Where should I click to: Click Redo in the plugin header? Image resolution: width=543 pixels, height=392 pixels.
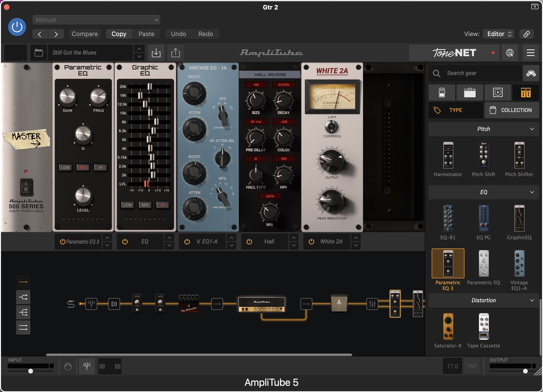click(206, 34)
